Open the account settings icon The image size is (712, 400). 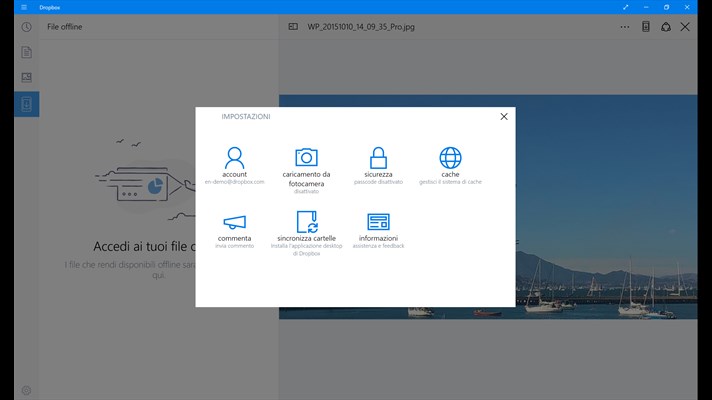[234, 158]
